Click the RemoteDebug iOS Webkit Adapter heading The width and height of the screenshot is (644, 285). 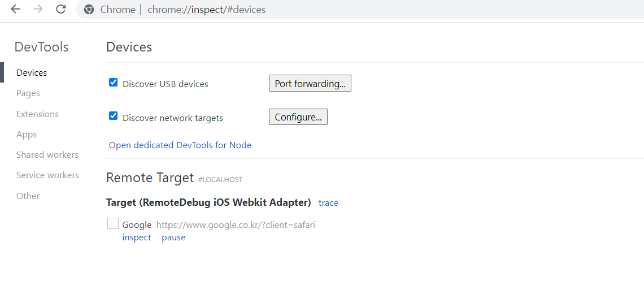[208, 202]
